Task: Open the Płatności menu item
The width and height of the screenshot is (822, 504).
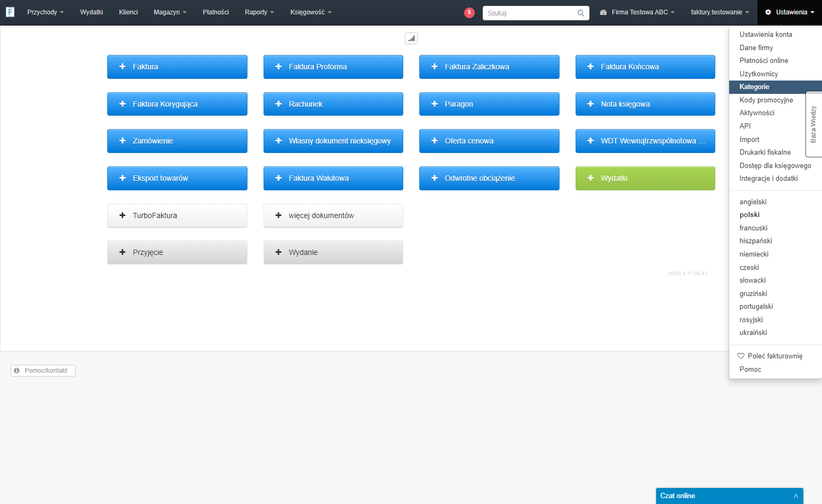Action: click(216, 12)
